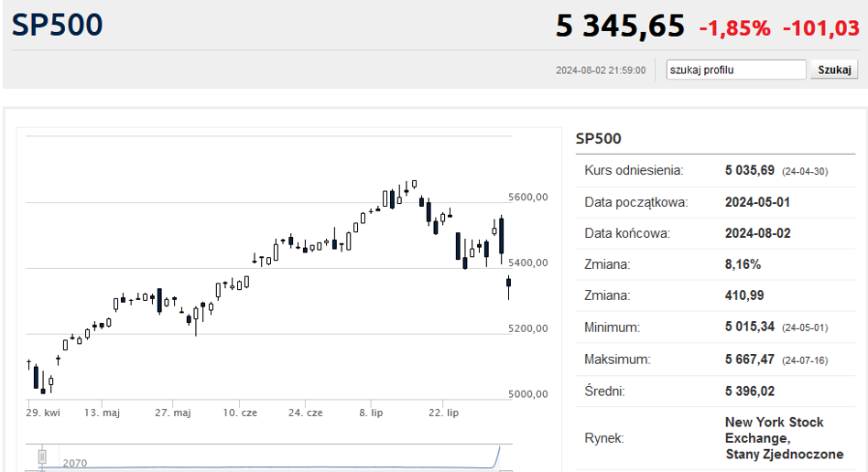Click the Data początkowa value 2024-05-01
The image size is (868, 472).
click(x=757, y=202)
